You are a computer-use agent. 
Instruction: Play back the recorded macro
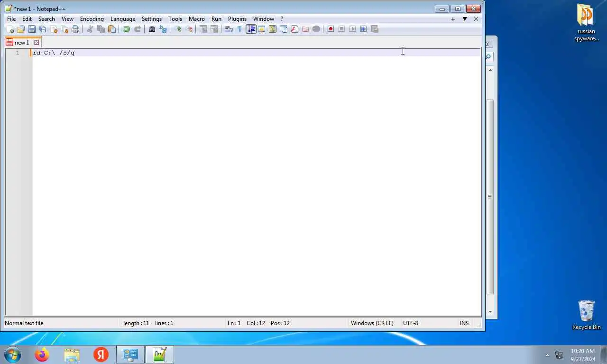pyautogui.click(x=352, y=29)
